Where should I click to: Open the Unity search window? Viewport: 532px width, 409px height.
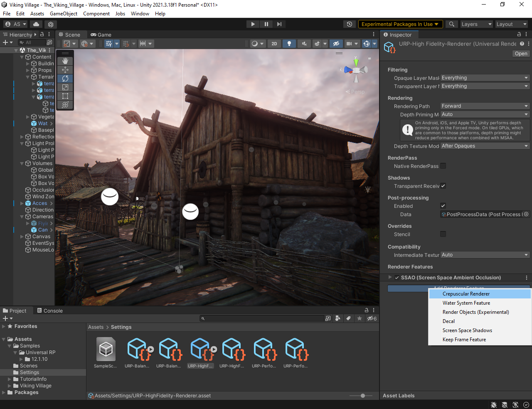(451, 24)
